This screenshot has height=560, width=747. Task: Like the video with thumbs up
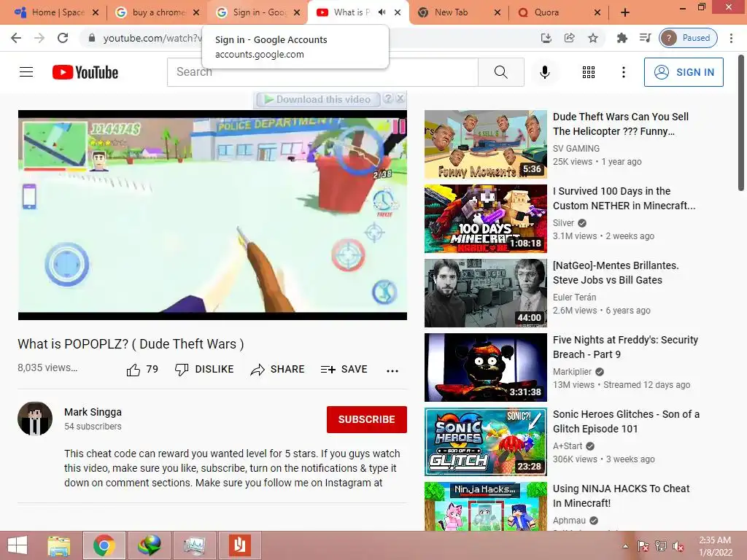point(142,370)
